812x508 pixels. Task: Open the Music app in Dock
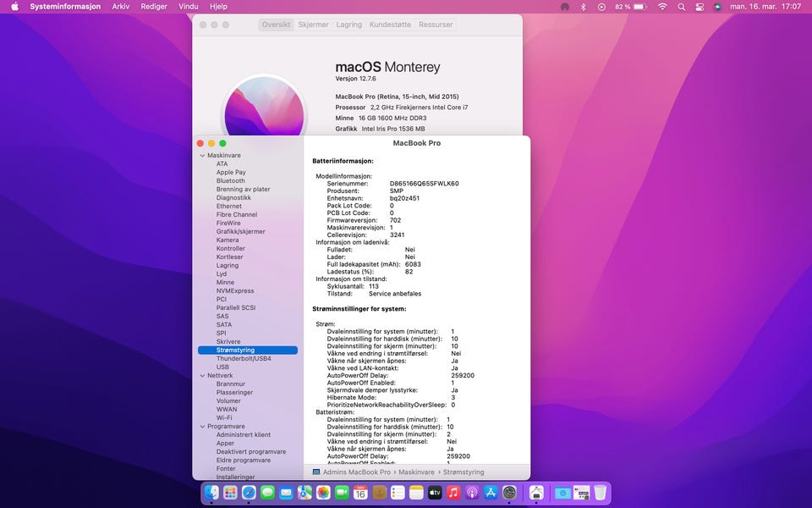pyautogui.click(x=453, y=492)
